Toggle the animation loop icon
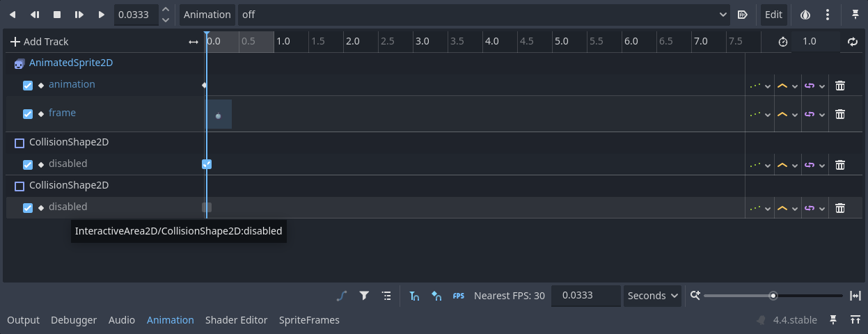The height and width of the screenshot is (334, 868). tap(853, 42)
